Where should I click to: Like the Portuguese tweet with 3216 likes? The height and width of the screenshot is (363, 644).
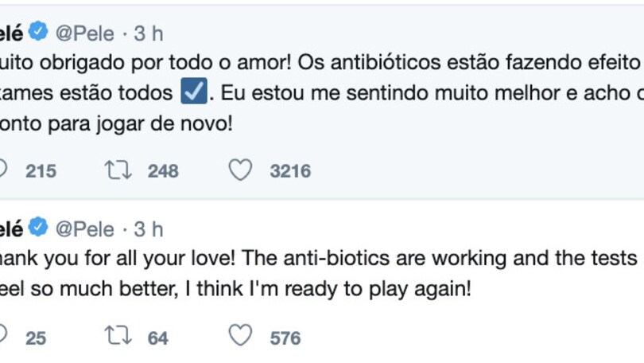click(x=240, y=170)
